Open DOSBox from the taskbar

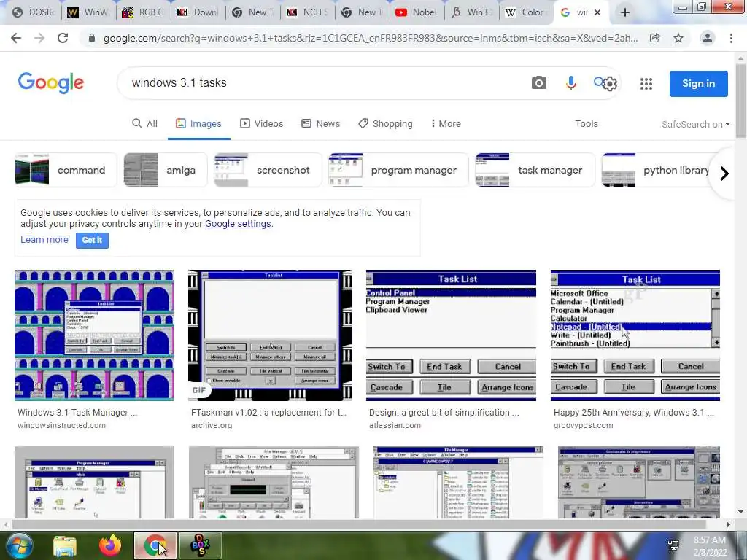[x=200, y=545]
